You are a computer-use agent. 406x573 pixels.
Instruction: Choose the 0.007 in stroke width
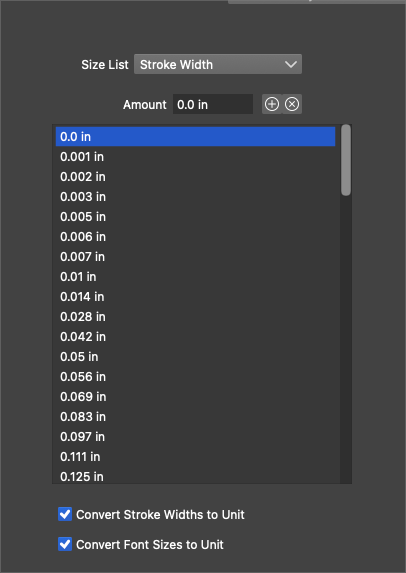195,257
